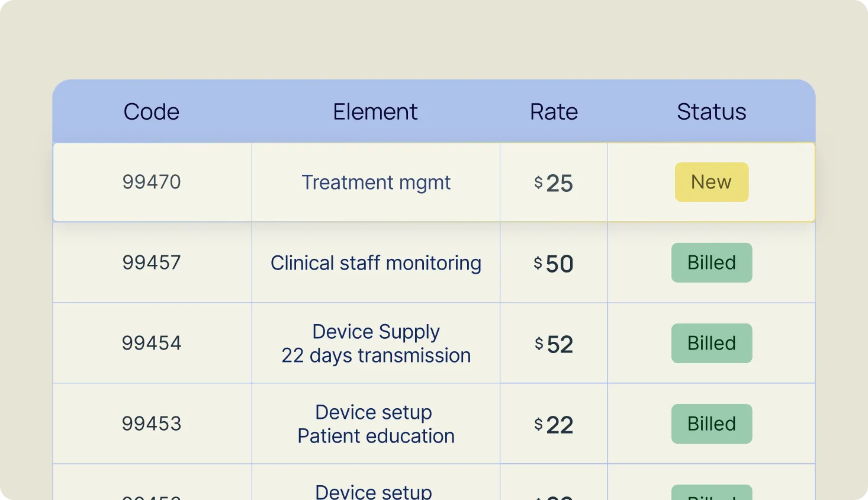This screenshot has height=500, width=868.
Task: Click the $22 rate cell
Action: tap(554, 424)
